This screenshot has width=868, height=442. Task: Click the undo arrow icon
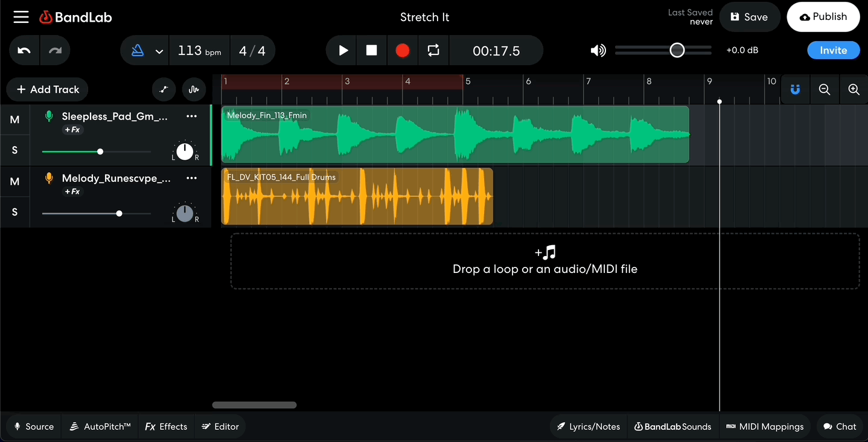tap(24, 50)
